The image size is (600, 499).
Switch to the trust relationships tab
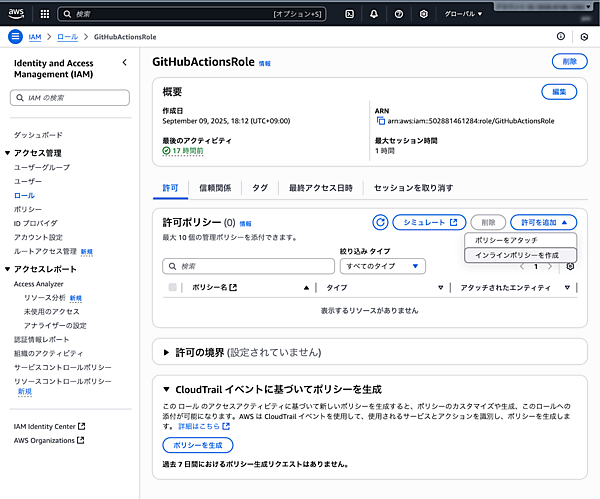pyautogui.click(x=215, y=187)
